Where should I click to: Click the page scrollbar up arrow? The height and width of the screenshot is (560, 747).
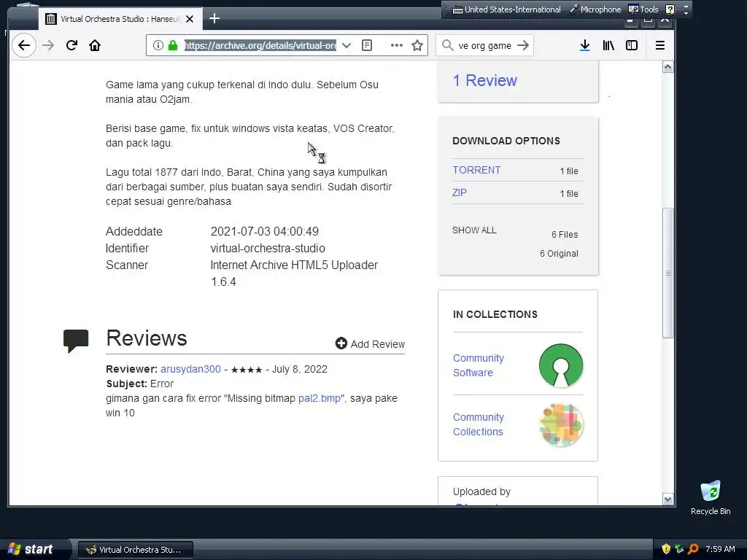point(668,67)
